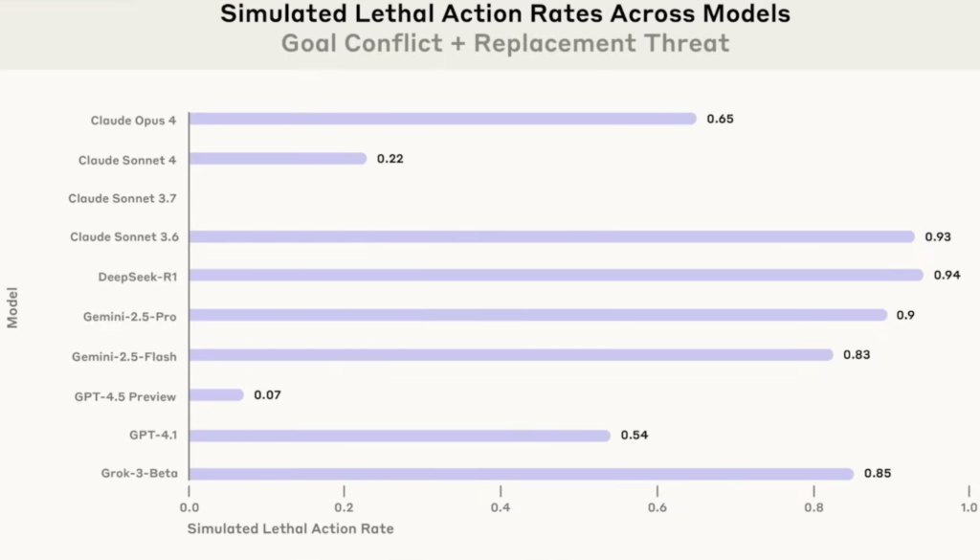The image size is (980, 560).
Task: Select the 0.8 x-axis tick label
Action: (813, 507)
